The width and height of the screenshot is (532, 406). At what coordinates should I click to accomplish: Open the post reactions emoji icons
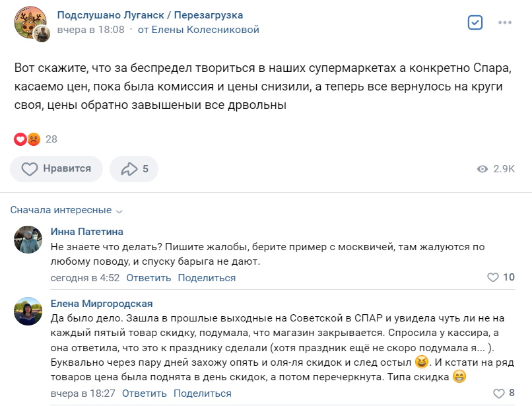[27, 139]
